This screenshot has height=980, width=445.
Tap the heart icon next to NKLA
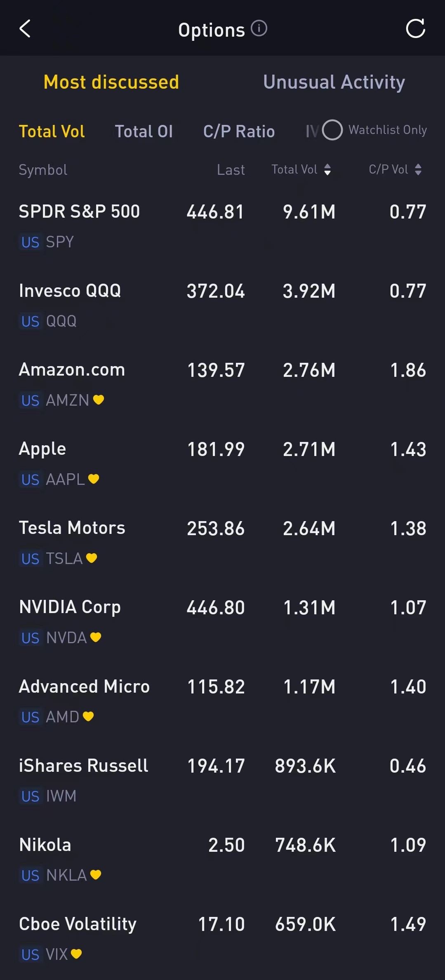pyautogui.click(x=96, y=874)
